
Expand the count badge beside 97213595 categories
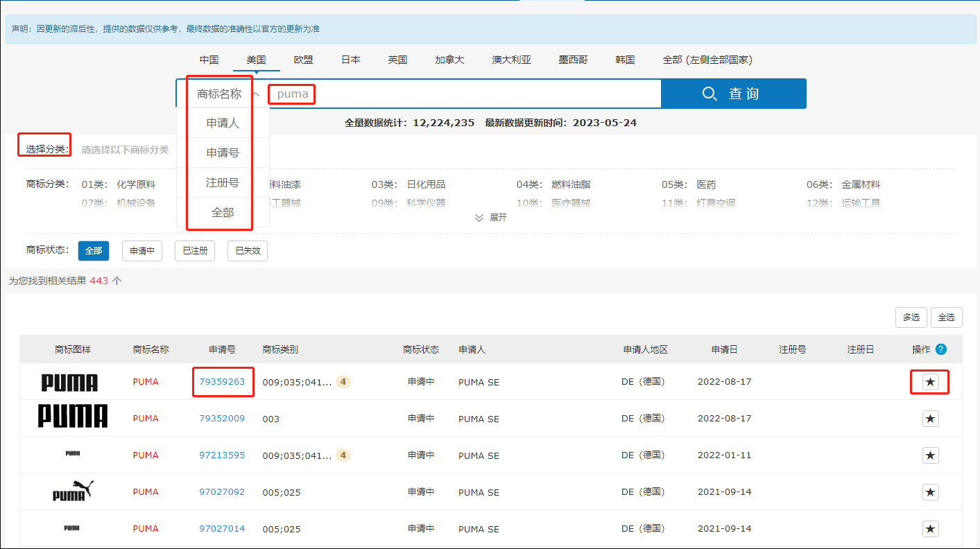[x=343, y=455]
